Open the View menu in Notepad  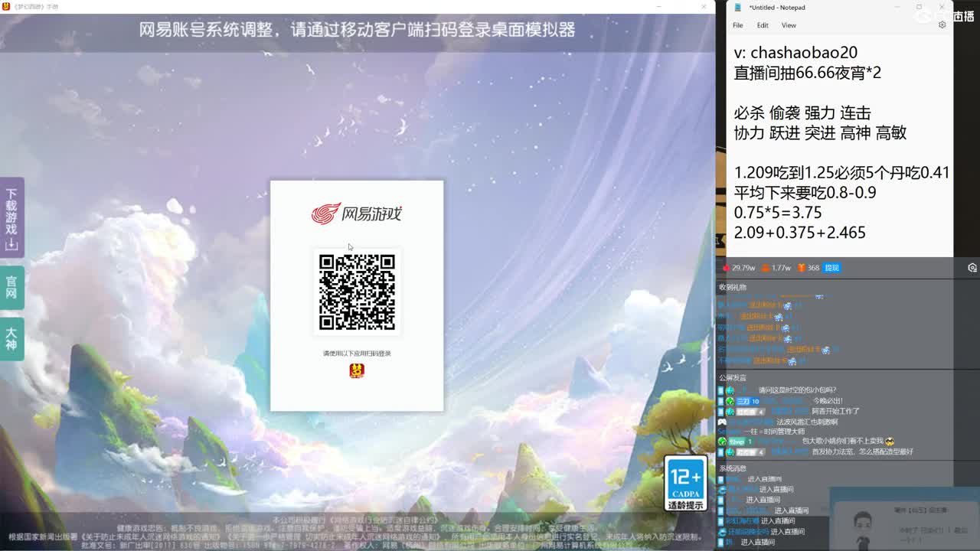click(x=789, y=25)
